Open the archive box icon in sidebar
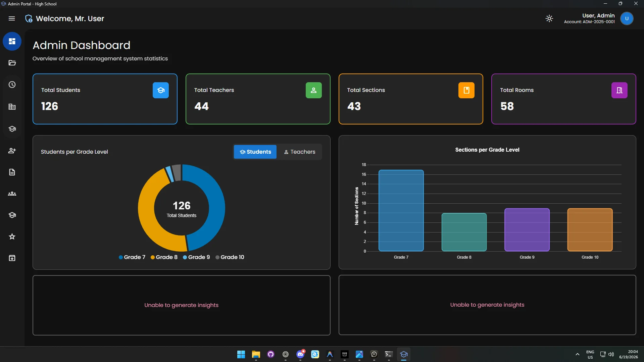 12,258
